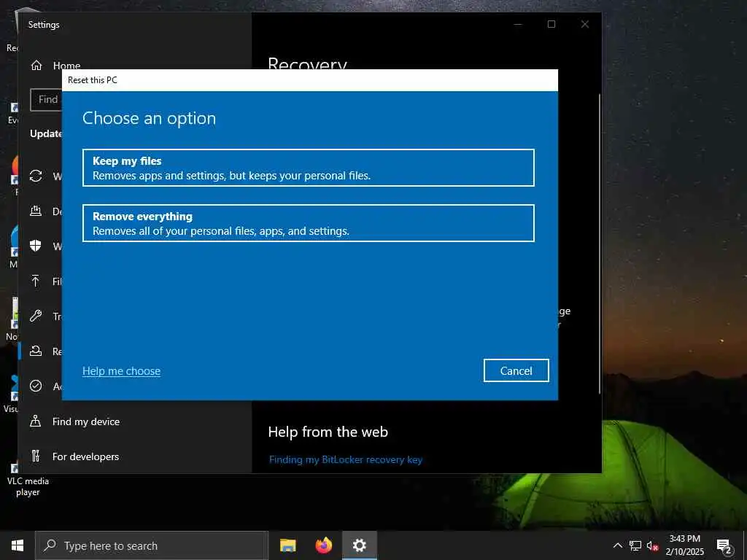This screenshot has height=560, width=747.
Task: Select the Delivery Optimization icon in sidebar
Action: point(36,211)
